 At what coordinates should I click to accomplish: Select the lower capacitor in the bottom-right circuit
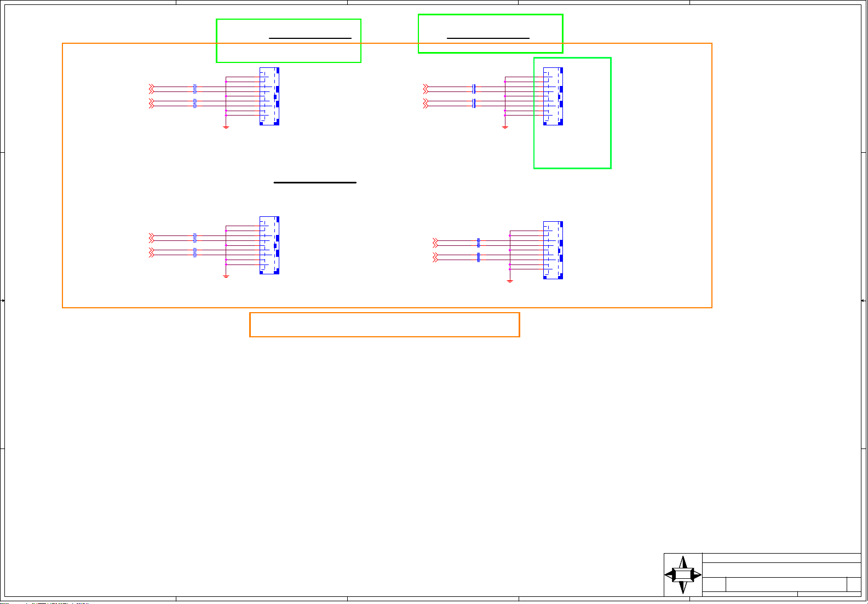[x=479, y=257]
